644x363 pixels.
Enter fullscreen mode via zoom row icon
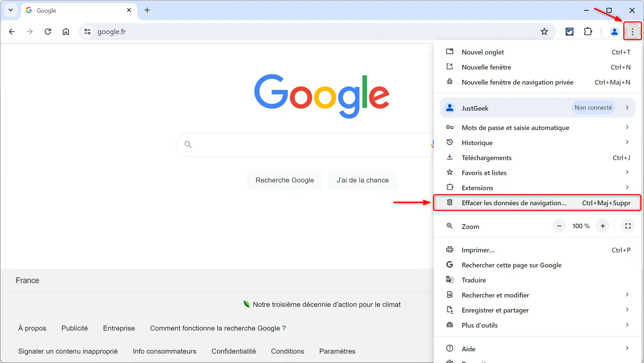[x=628, y=226]
